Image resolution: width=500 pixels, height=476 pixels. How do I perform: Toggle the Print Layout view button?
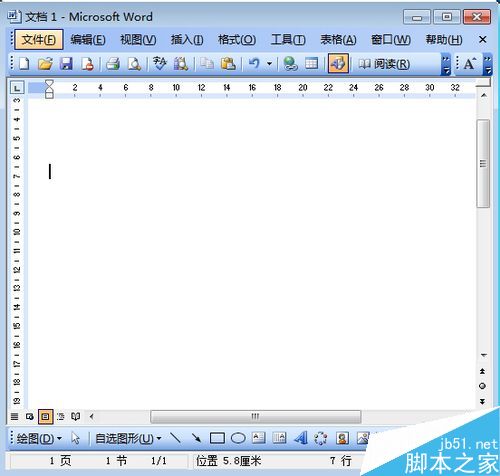[46, 416]
